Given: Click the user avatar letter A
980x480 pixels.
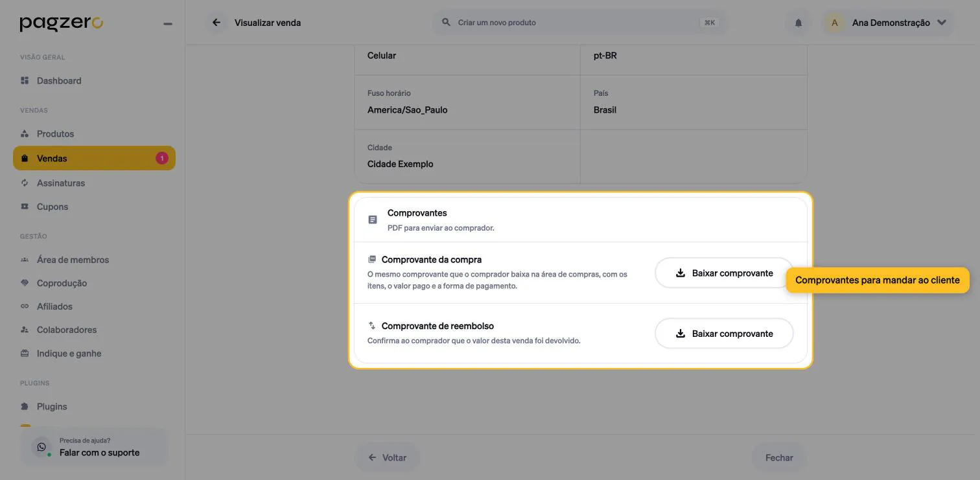Looking at the screenshot, I should pos(834,23).
